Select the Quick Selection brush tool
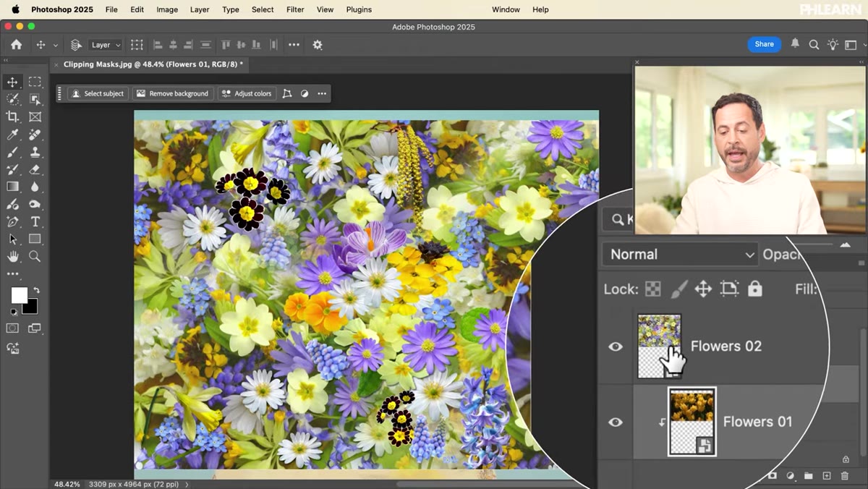This screenshot has height=489, width=868. coord(12,99)
